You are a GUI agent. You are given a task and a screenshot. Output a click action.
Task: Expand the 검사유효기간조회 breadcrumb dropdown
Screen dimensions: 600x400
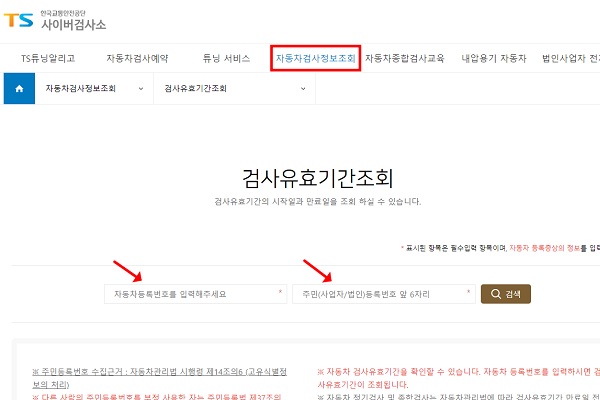point(235,88)
